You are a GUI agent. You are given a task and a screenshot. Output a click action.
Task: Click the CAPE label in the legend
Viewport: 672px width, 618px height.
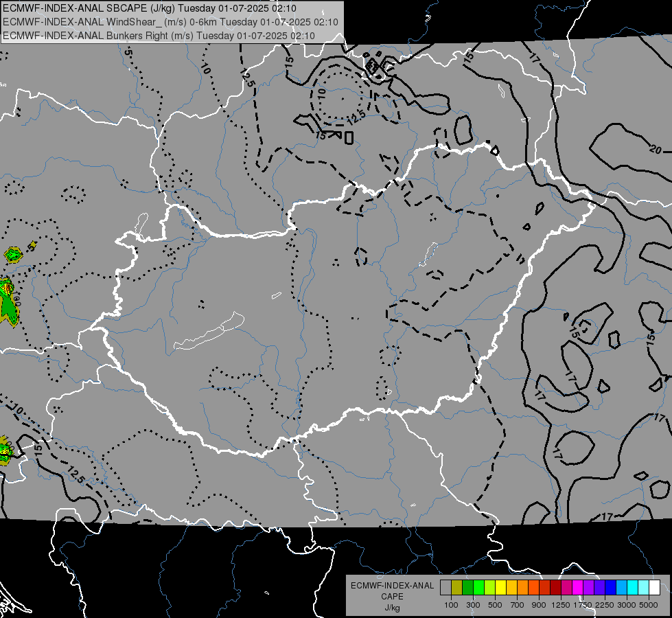392,597
